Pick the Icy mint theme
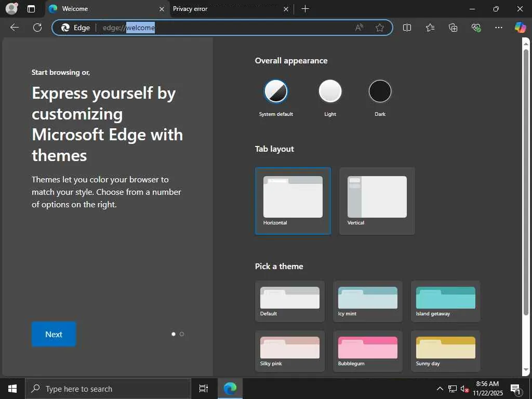The image size is (532, 399). pos(368,301)
